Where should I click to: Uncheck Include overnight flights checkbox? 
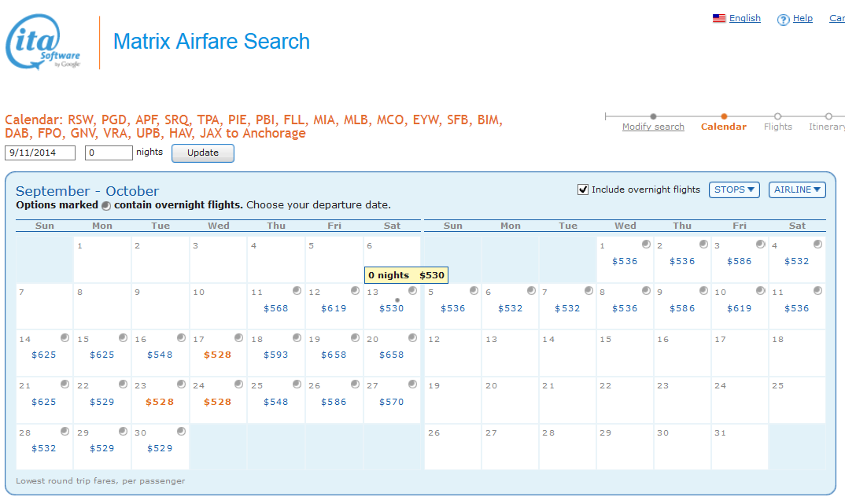pos(583,189)
